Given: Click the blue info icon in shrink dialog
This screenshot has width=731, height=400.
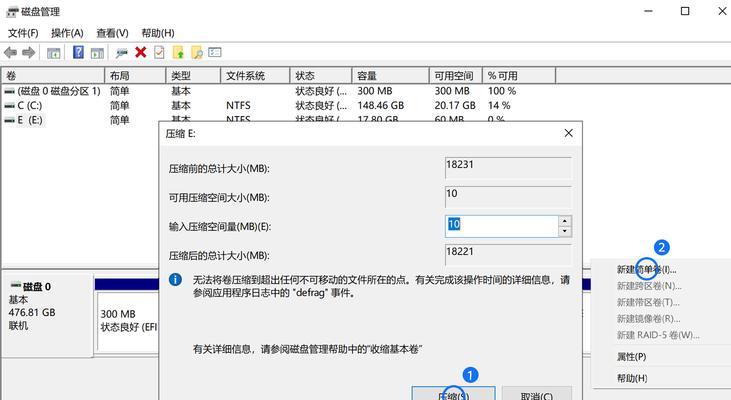Looking at the screenshot, I should click(x=175, y=280).
